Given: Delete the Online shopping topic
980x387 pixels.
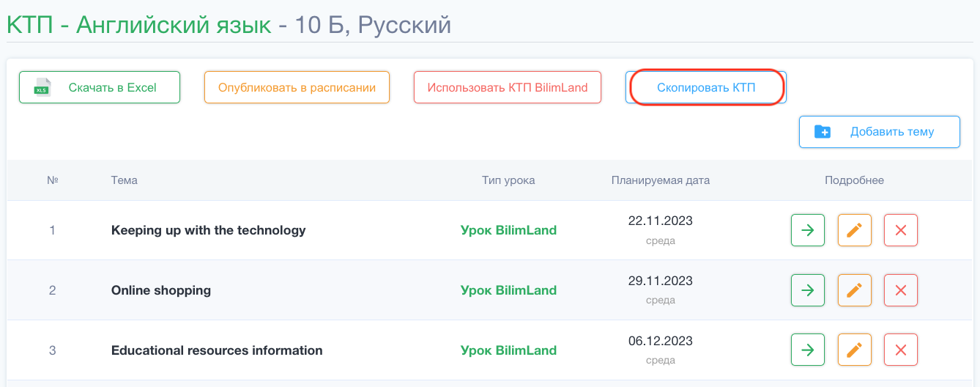Looking at the screenshot, I should 901,290.
